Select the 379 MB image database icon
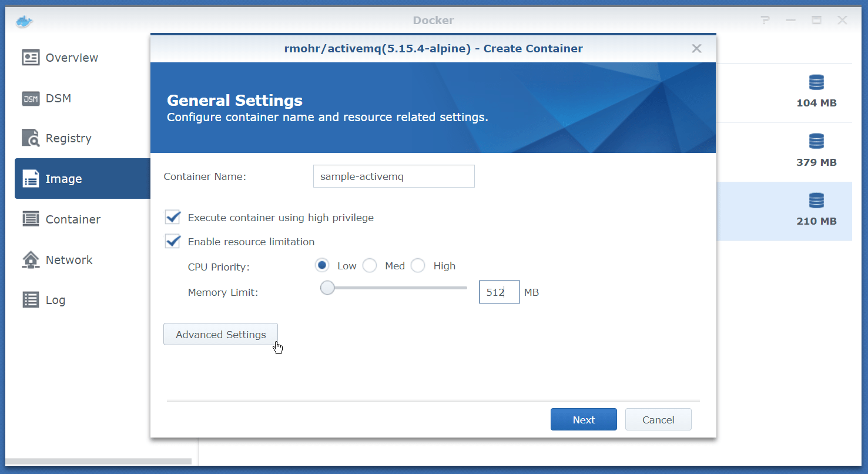 point(816,142)
